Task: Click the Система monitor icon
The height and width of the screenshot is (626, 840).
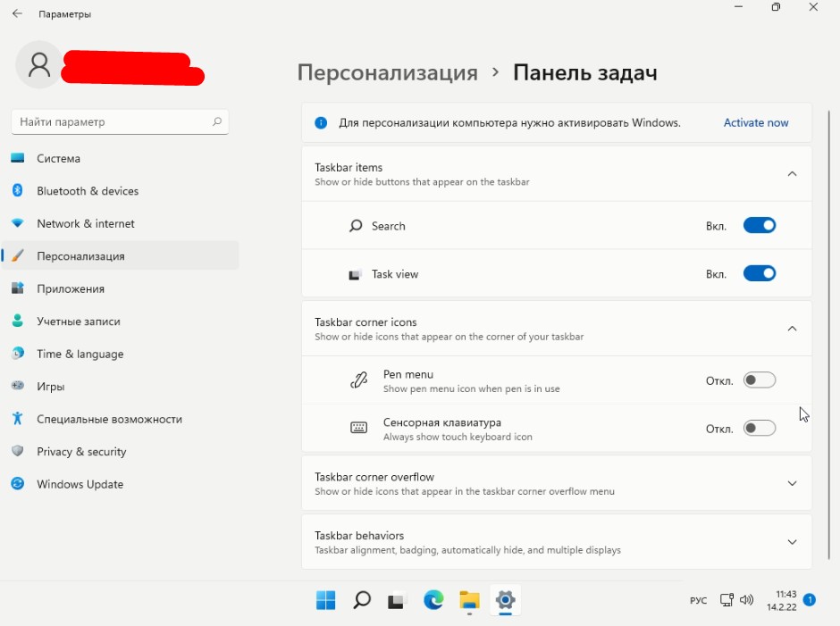Action: pos(18,158)
